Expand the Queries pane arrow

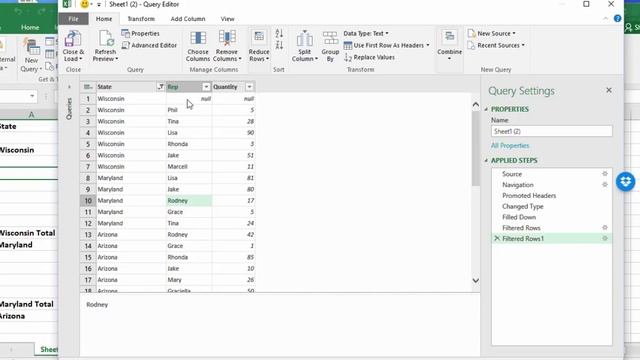69,87
